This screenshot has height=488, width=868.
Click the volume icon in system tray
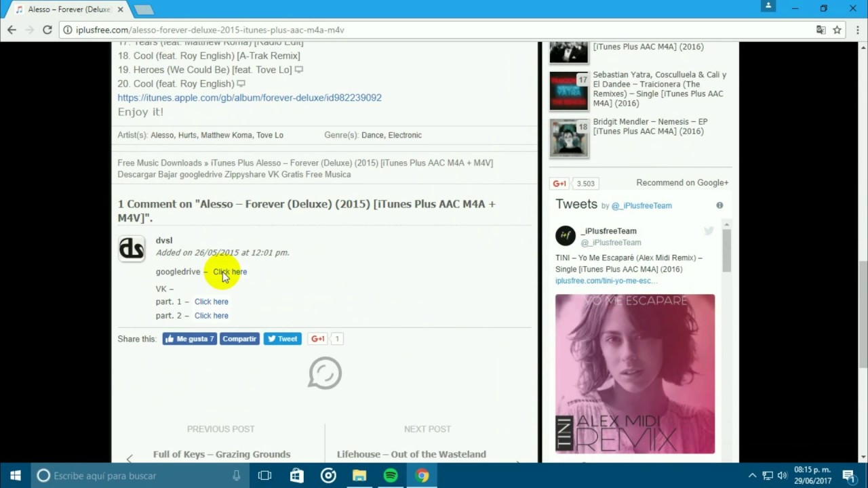pos(783,476)
